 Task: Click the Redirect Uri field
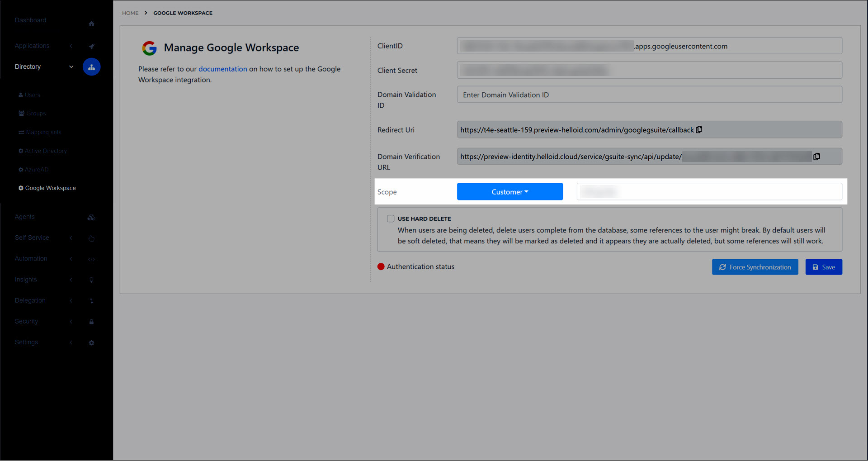(x=649, y=129)
